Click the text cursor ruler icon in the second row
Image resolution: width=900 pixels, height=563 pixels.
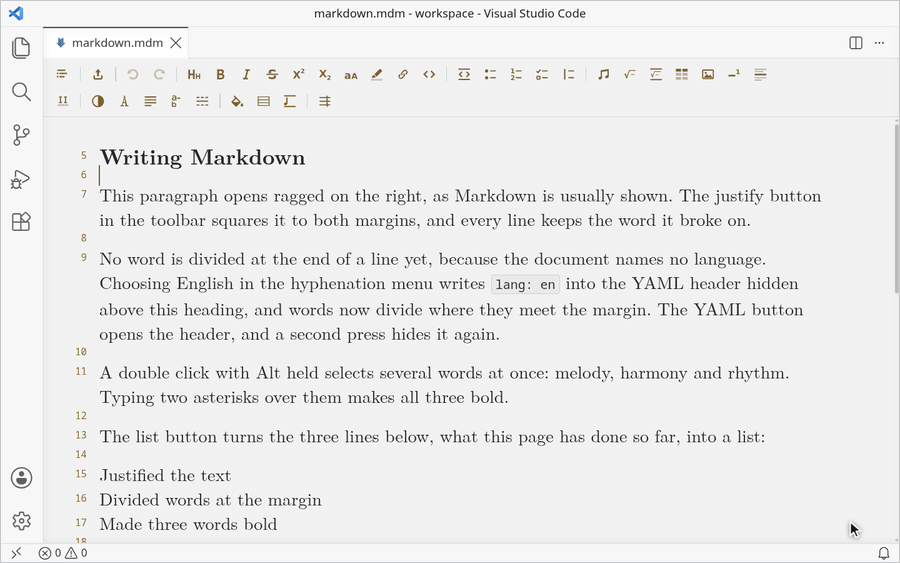point(290,101)
